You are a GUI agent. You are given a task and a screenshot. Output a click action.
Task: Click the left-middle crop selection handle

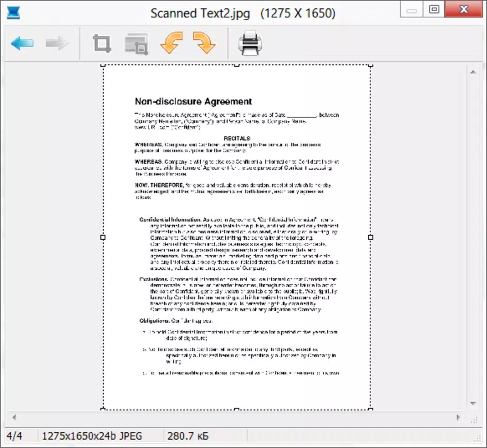pos(103,237)
